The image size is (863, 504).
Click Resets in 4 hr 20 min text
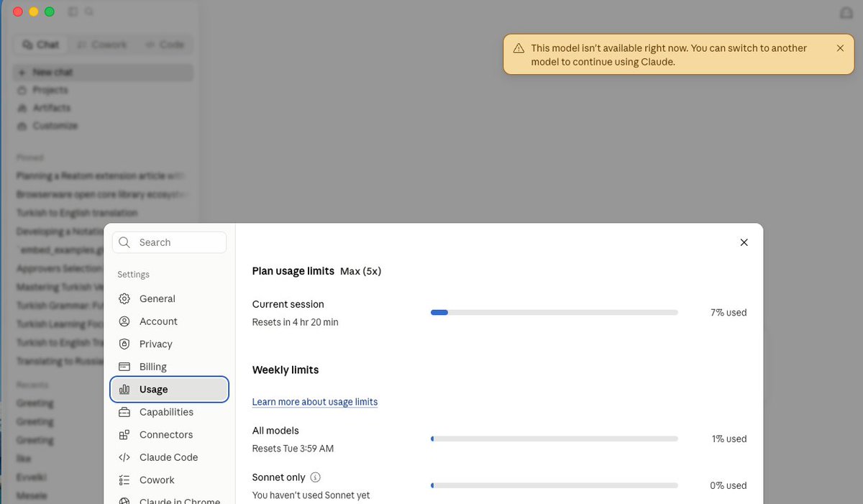(296, 322)
